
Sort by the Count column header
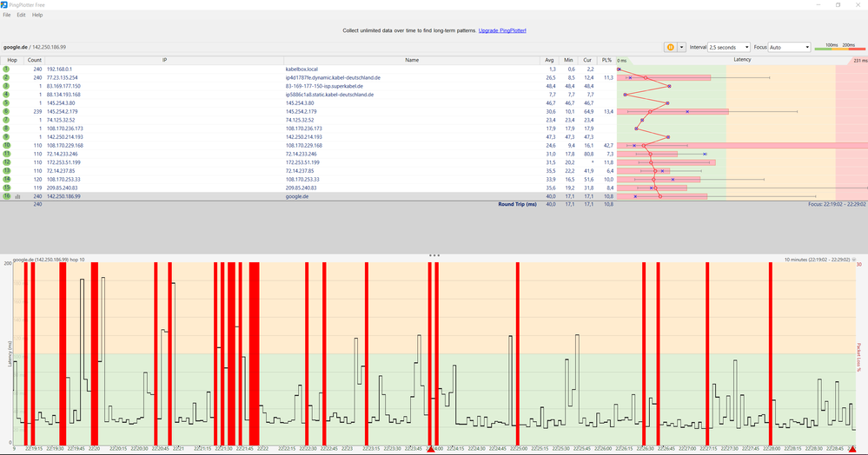click(x=35, y=60)
